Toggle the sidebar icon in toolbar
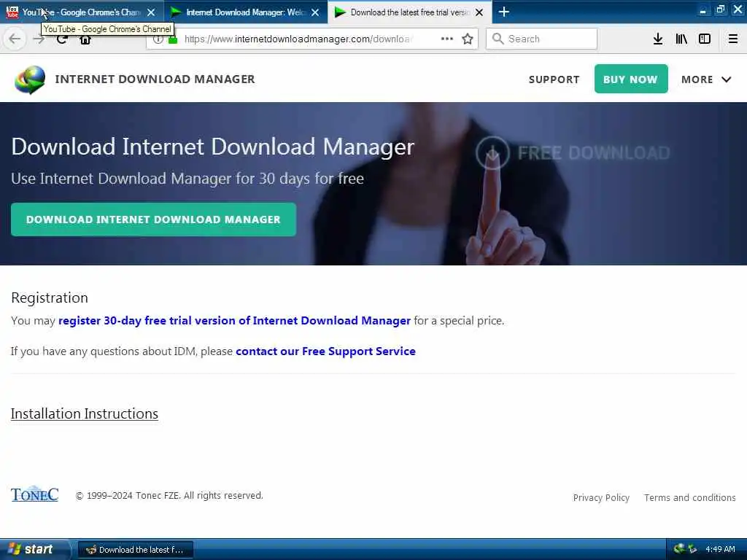747x560 pixels. point(705,39)
